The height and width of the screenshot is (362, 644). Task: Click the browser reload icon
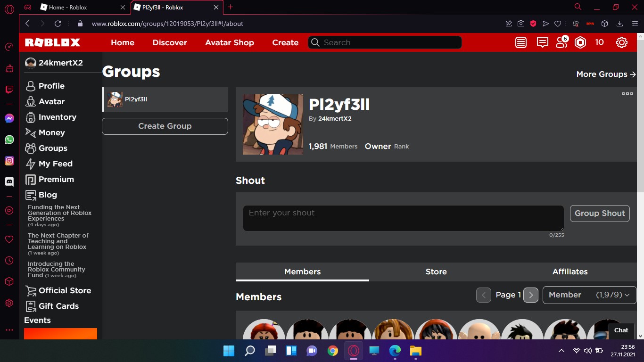point(58,24)
